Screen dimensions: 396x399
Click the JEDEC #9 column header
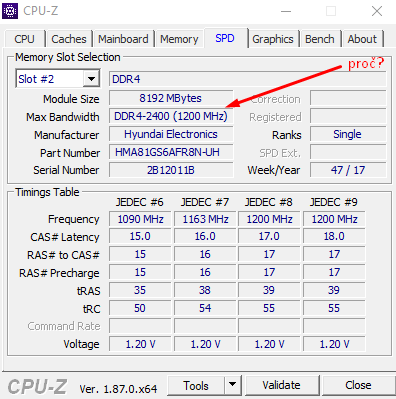(x=334, y=202)
